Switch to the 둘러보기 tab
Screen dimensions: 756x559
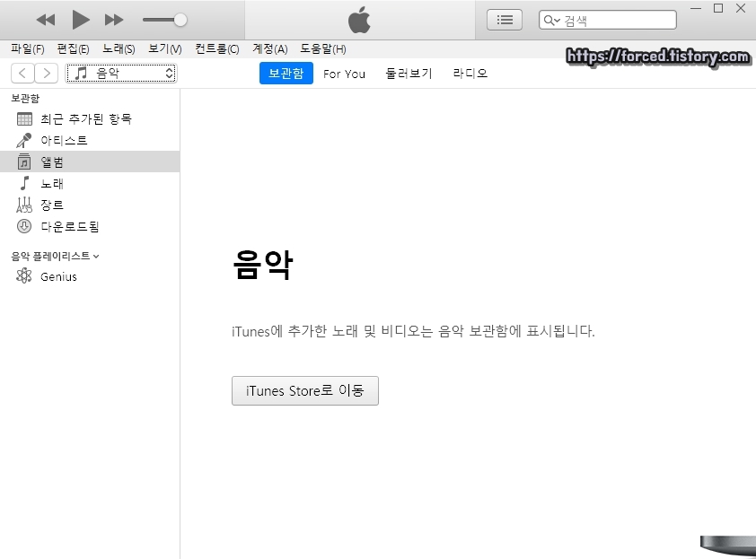coord(409,74)
